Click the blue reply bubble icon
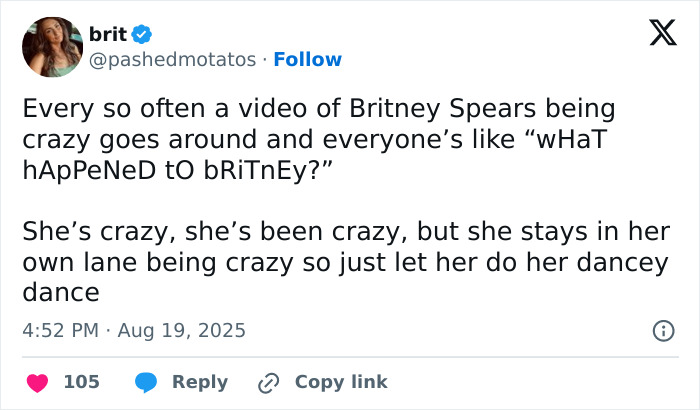This screenshot has width=700, height=410. 146,382
